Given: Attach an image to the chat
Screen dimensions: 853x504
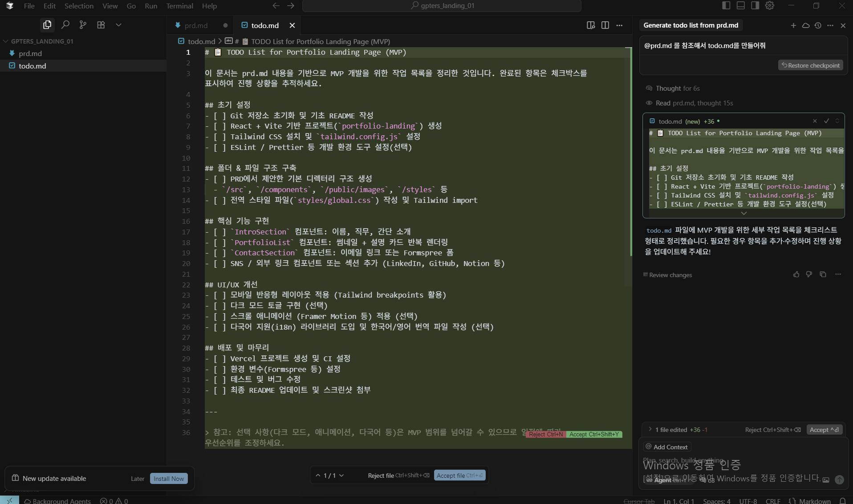Looking at the screenshot, I should (x=826, y=480).
